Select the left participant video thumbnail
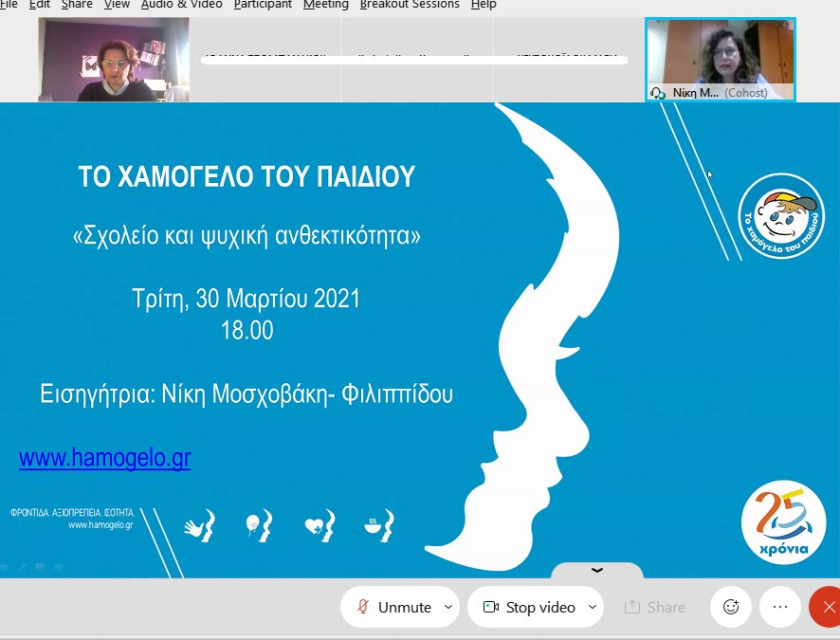This screenshot has width=840, height=640. point(114,59)
